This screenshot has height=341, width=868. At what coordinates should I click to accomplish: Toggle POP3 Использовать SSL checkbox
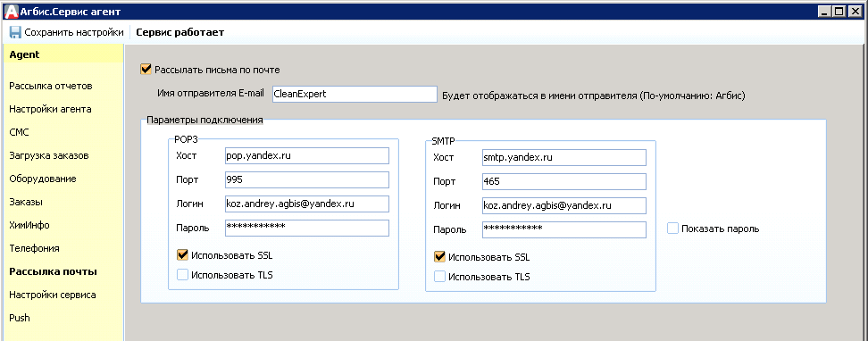183,255
